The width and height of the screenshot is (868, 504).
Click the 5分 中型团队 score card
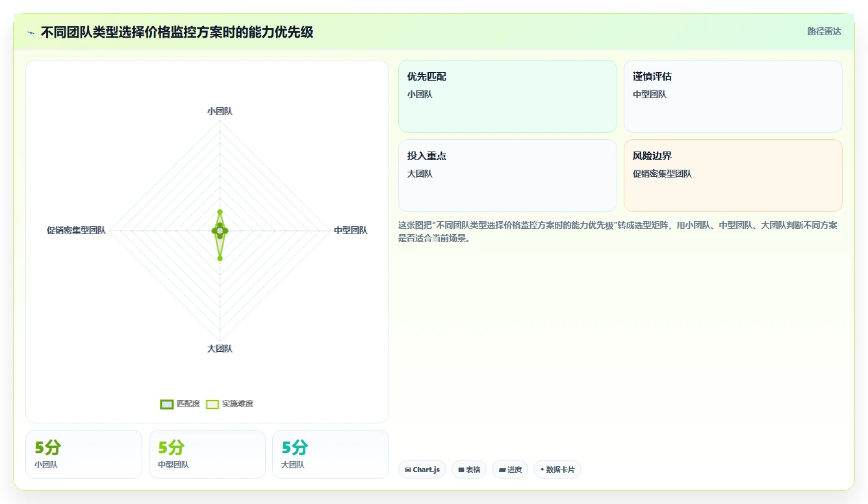pyautogui.click(x=207, y=454)
